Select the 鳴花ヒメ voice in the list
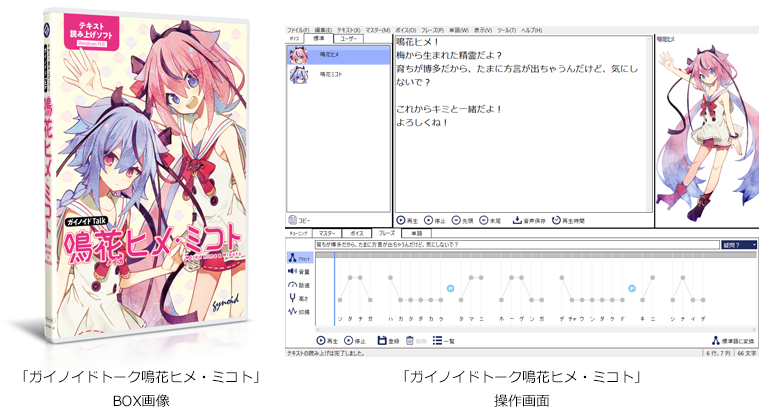 pos(338,55)
